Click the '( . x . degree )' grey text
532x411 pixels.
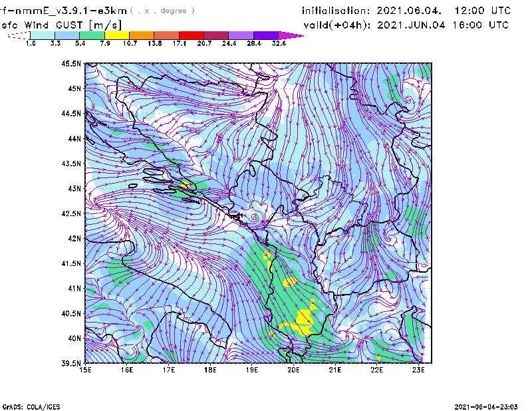[163, 11]
